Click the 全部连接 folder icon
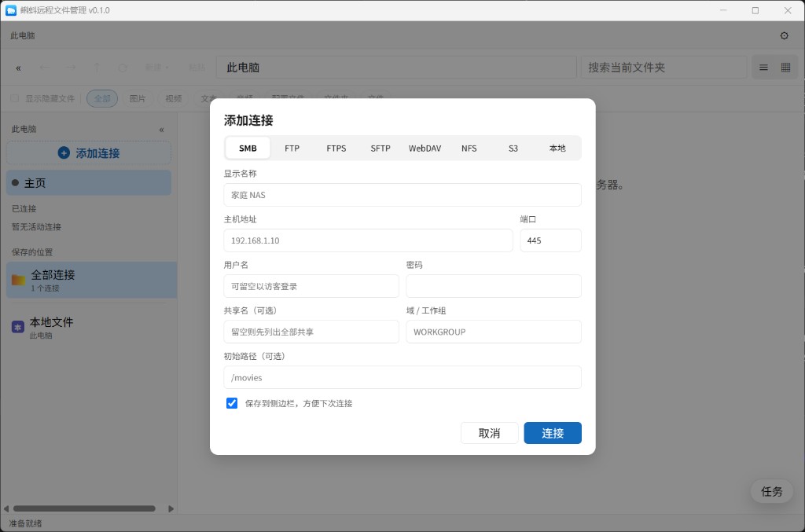805x532 pixels. (x=19, y=280)
